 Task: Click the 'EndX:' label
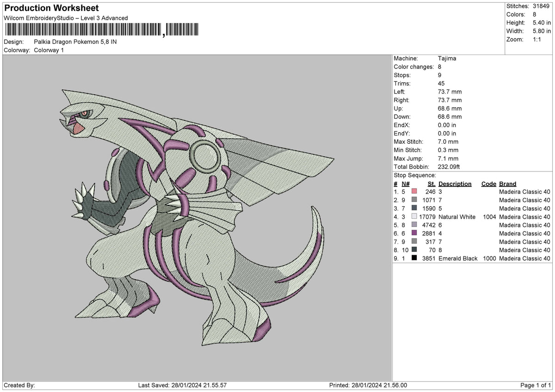(402, 125)
